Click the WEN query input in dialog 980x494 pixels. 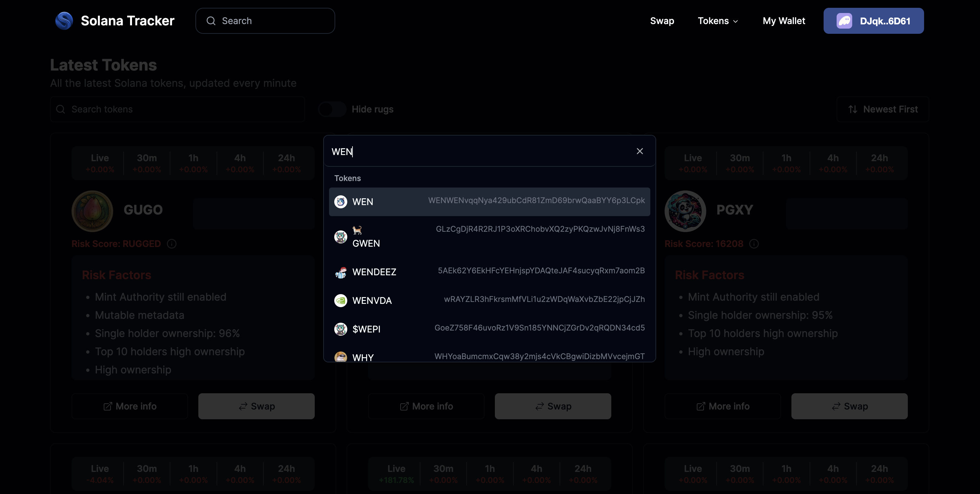click(x=479, y=151)
